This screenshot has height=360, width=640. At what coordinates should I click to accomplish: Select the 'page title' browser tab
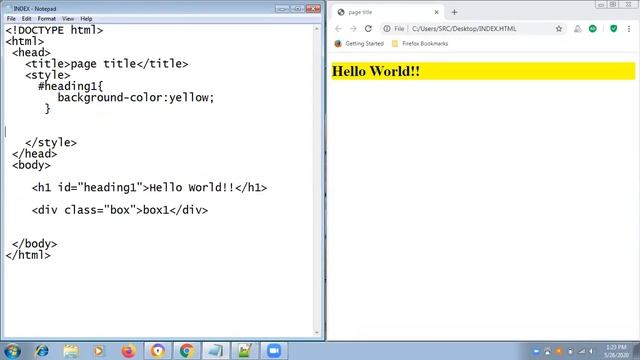click(388, 12)
